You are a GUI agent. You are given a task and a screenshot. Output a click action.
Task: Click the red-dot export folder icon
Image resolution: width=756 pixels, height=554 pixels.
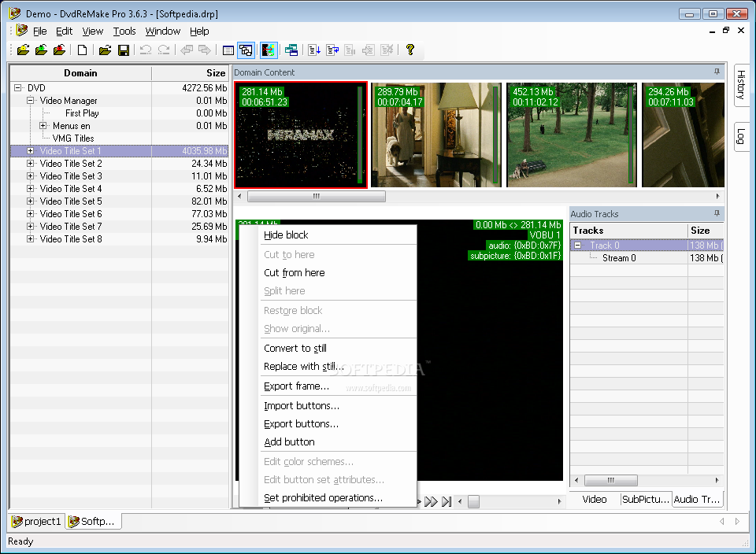59,50
